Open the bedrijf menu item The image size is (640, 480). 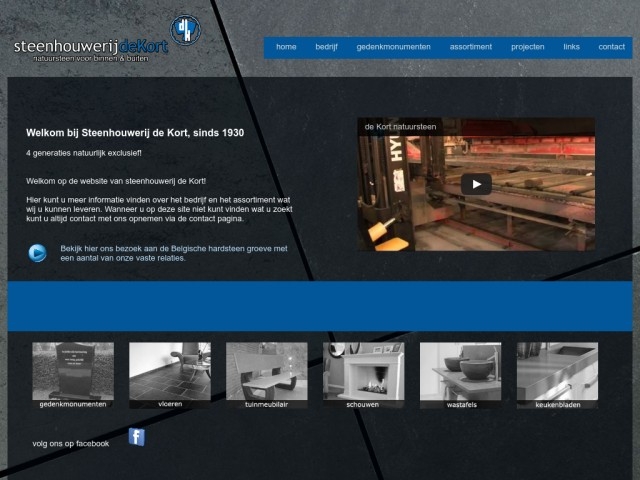(326, 47)
